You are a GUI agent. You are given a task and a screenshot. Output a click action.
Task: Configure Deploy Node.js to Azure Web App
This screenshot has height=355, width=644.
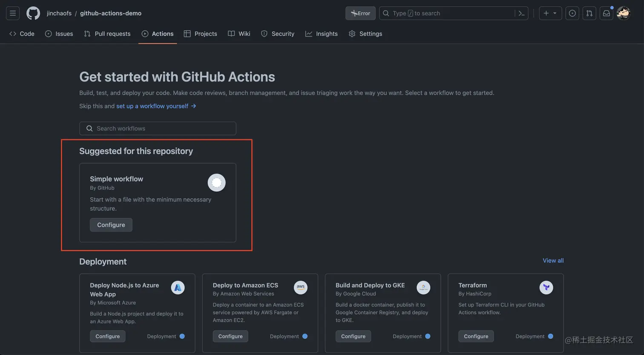(108, 336)
